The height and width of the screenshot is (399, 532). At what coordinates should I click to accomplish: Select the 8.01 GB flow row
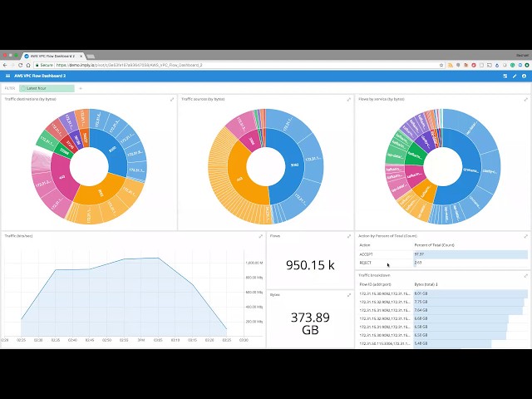pos(443,293)
